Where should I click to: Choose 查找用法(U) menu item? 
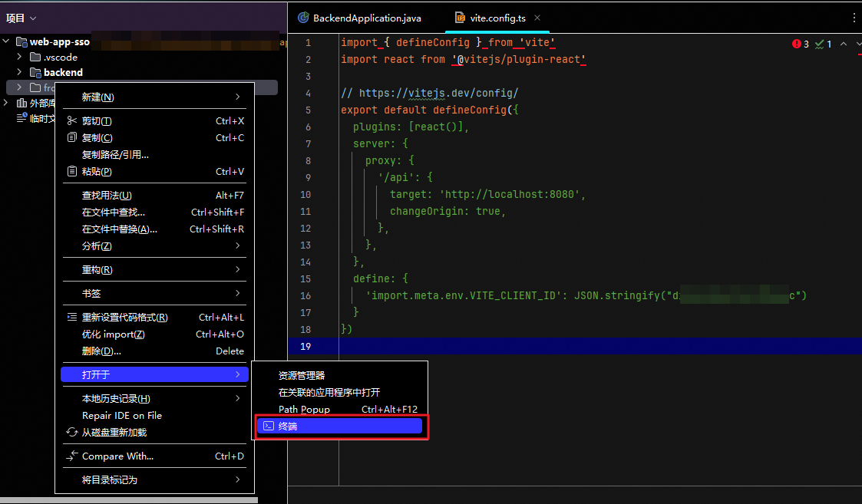pos(154,195)
